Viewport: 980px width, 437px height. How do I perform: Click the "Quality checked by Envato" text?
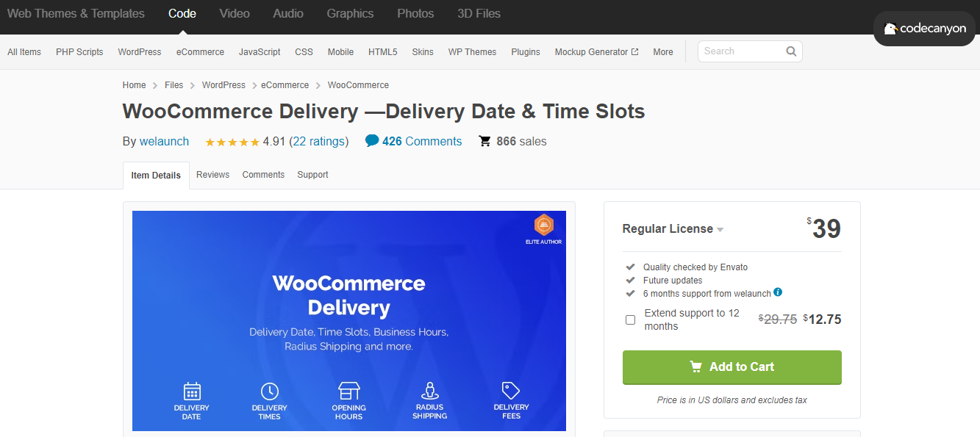pyautogui.click(x=695, y=267)
